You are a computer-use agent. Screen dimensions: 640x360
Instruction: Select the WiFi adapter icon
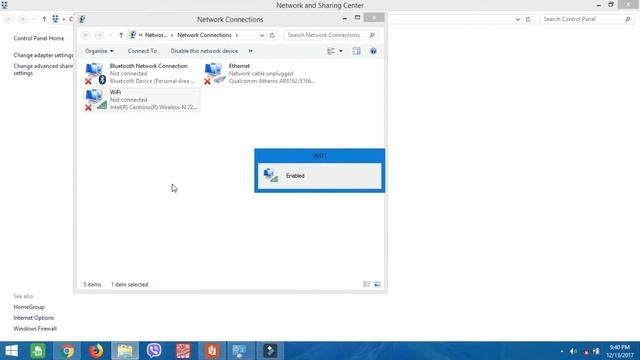pyautogui.click(x=96, y=100)
